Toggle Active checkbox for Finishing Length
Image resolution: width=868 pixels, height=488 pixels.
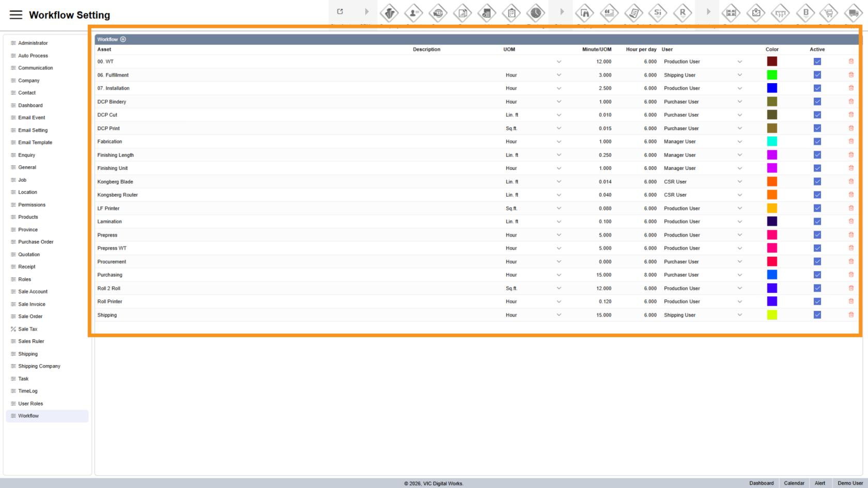pos(817,155)
